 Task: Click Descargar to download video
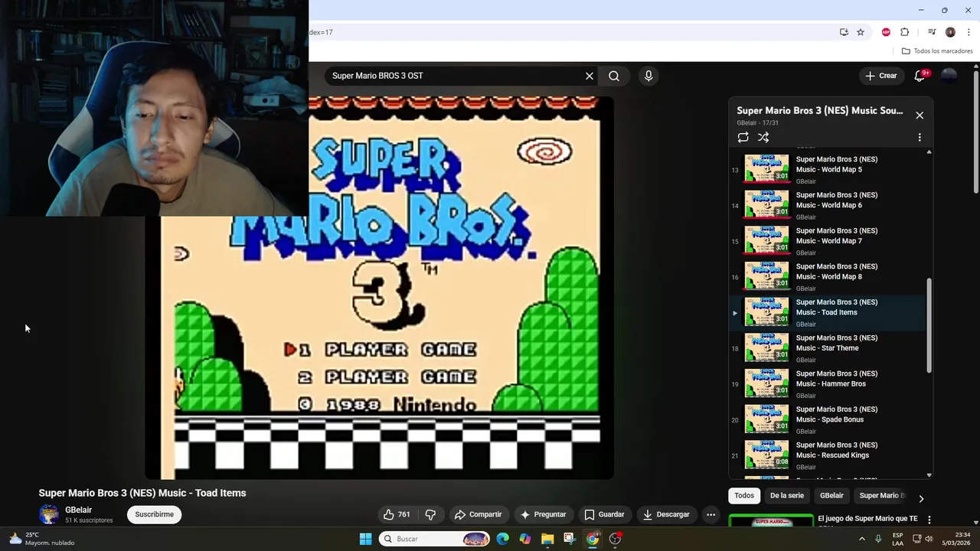click(666, 514)
